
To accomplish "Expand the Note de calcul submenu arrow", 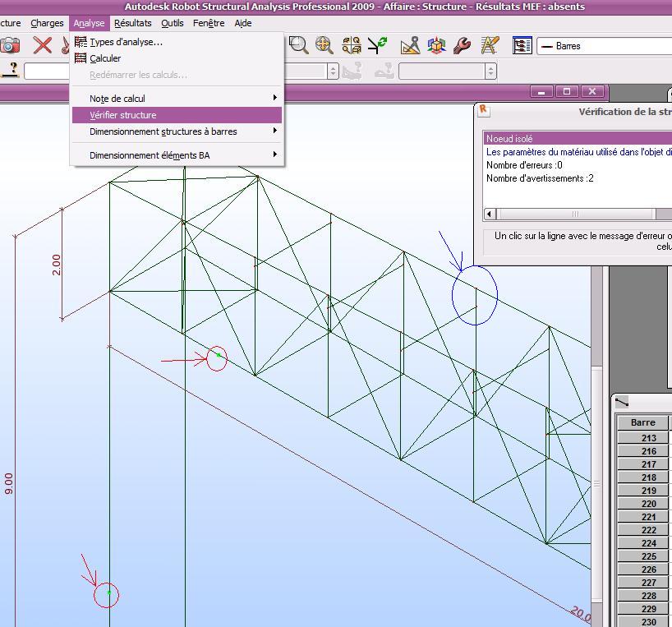I will point(274,98).
